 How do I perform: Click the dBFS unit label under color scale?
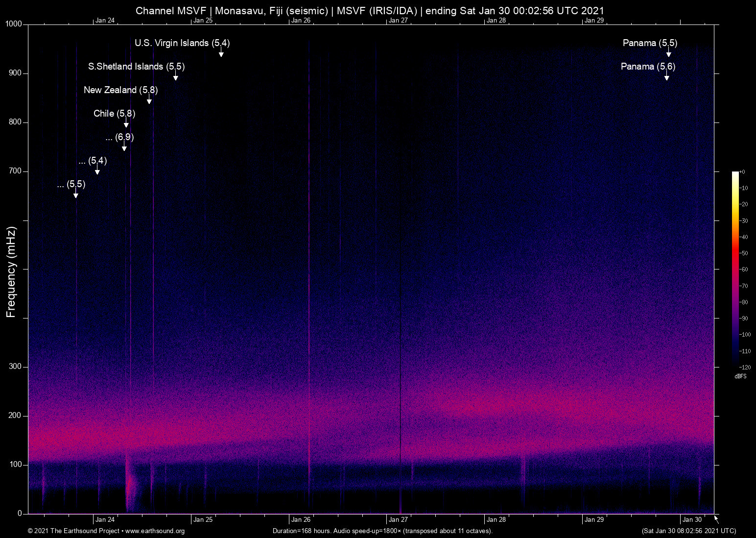(741, 376)
